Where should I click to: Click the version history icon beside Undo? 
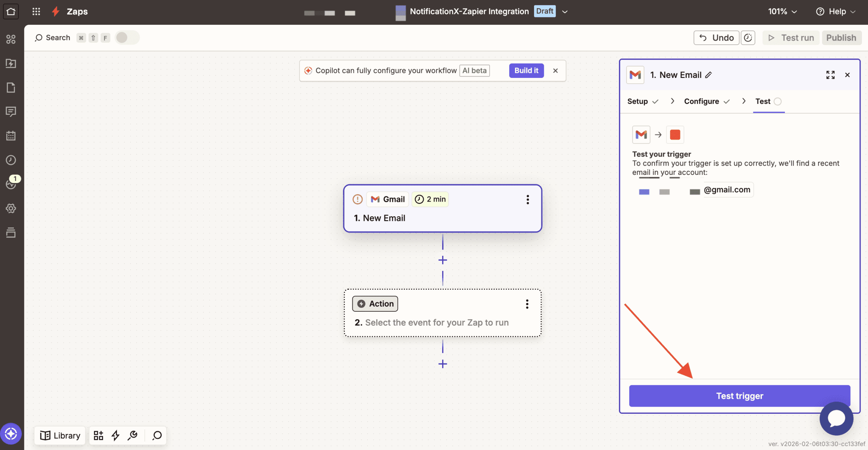click(748, 38)
